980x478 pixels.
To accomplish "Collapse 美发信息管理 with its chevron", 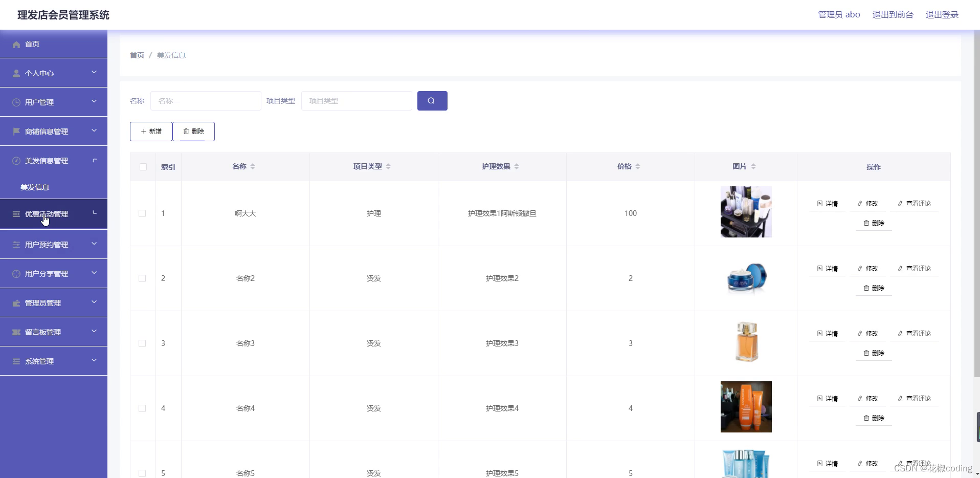I will coord(95,160).
